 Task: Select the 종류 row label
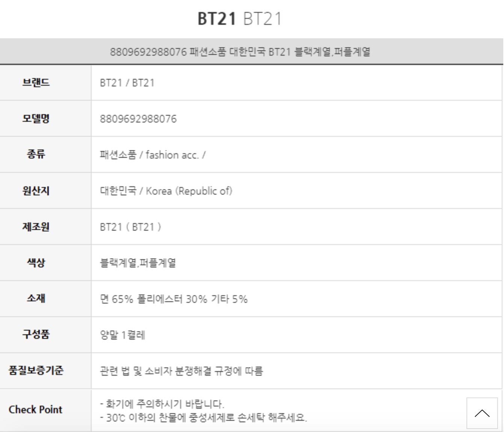pos(36,154)
